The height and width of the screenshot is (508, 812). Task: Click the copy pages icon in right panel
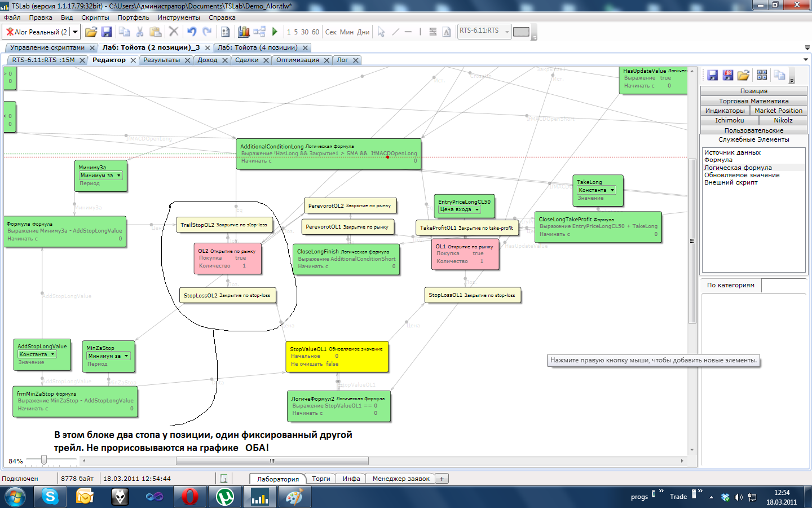(x=779, y=75)
